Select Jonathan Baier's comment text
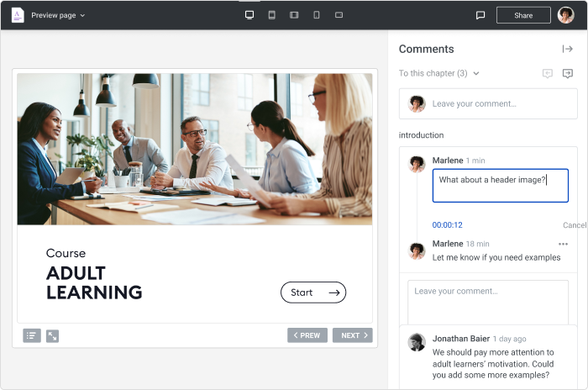588x390 pixels. click(493, 364)
